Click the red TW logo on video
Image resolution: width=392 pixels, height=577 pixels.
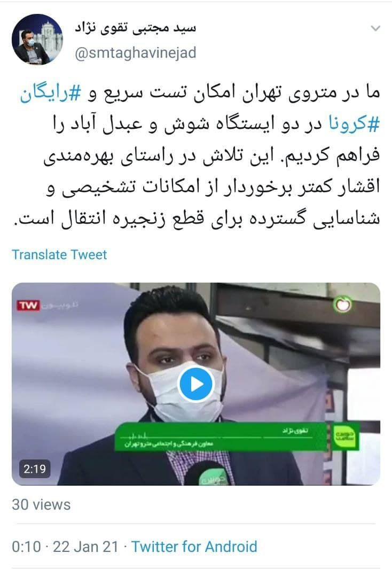tap(28, 306)
